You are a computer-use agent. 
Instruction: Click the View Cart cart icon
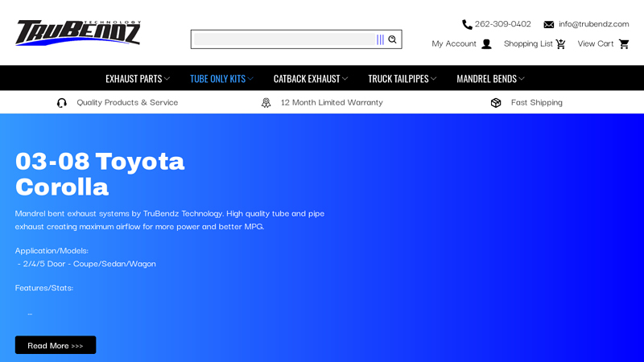pos(624,44)
